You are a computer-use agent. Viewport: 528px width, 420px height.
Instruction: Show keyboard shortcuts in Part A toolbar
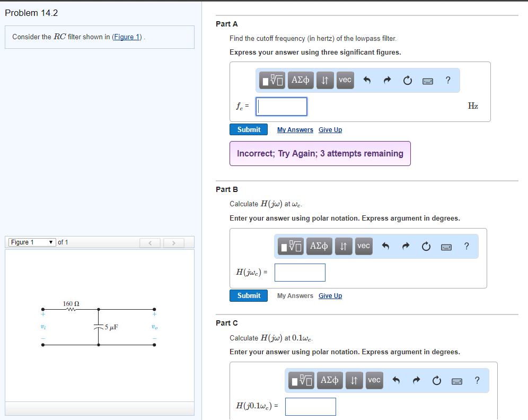pyautogui.click(x=428, y=81)
